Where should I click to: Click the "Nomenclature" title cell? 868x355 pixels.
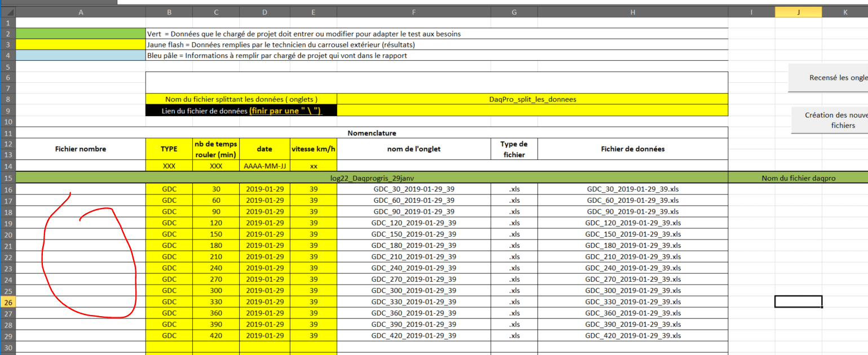tap(372, 134)
